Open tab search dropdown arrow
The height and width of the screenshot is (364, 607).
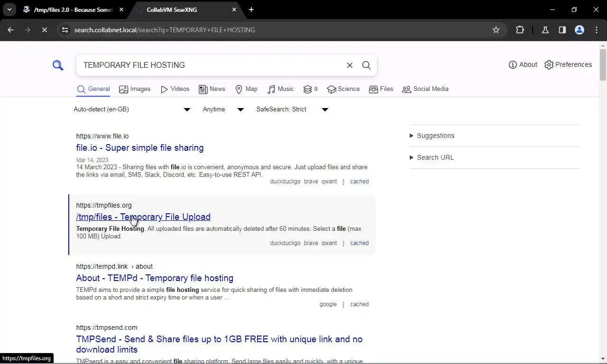9,9
